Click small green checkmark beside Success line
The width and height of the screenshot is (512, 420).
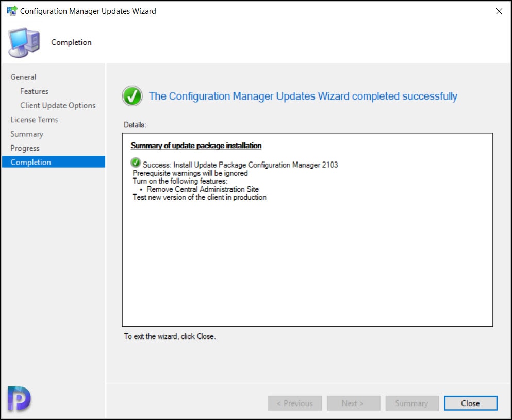coord(136,163)
